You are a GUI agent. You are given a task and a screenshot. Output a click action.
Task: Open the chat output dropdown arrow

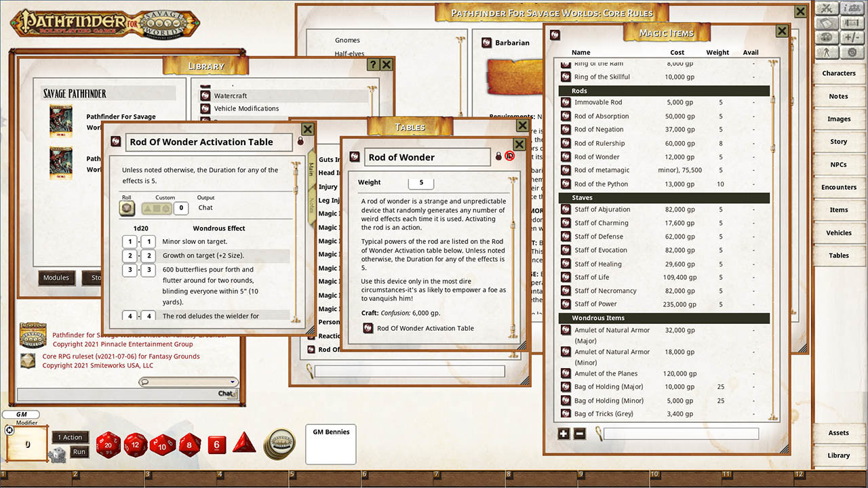233,381
